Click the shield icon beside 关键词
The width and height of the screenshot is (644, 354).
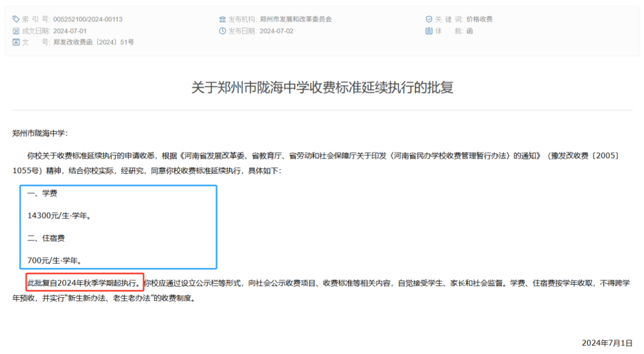pyautogui.click(x=429, y=19)
